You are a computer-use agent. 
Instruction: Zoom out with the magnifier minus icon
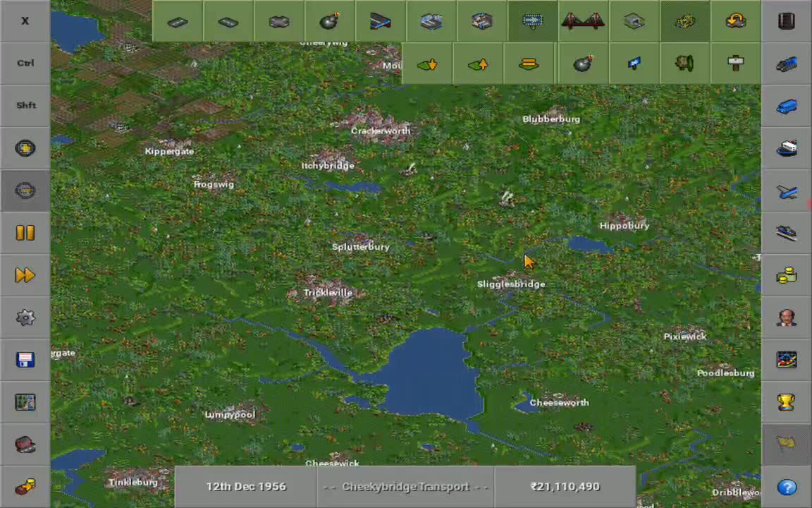[25, 190]
